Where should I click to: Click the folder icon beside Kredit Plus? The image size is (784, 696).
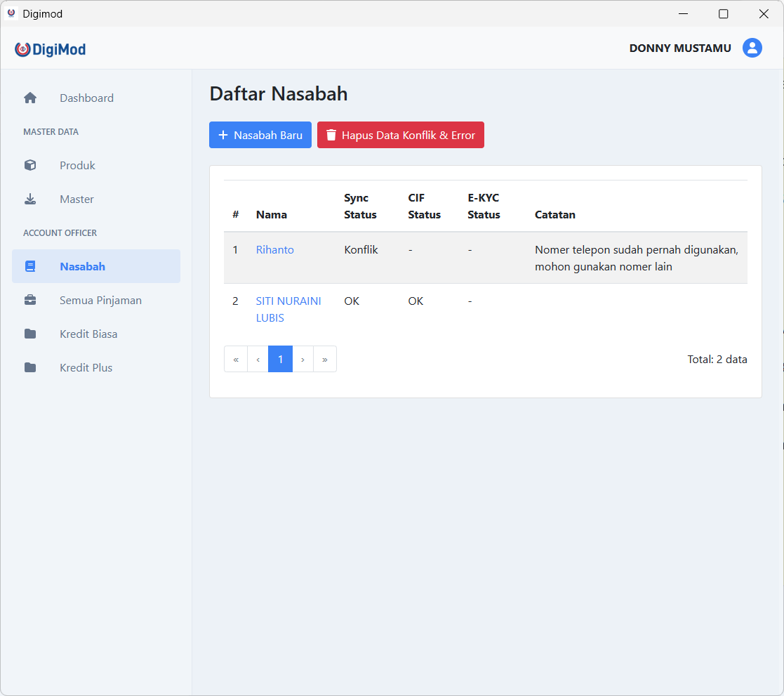[30, 368]
